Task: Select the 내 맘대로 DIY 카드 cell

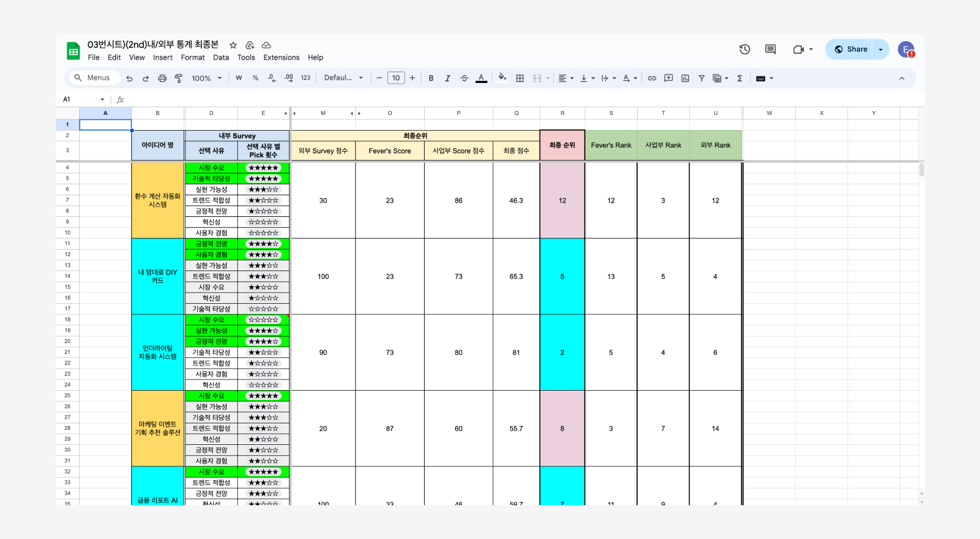Action: 157,276
